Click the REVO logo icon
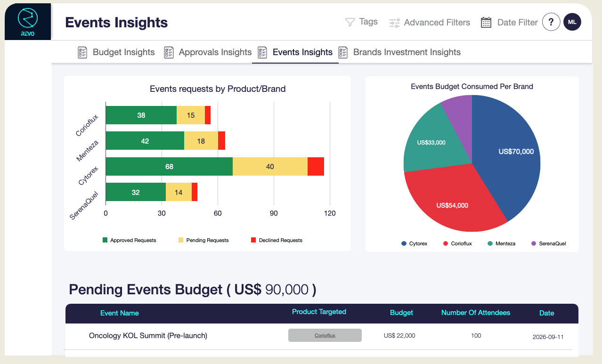This screenshot has width=602, height=364. tap(28, 20)
